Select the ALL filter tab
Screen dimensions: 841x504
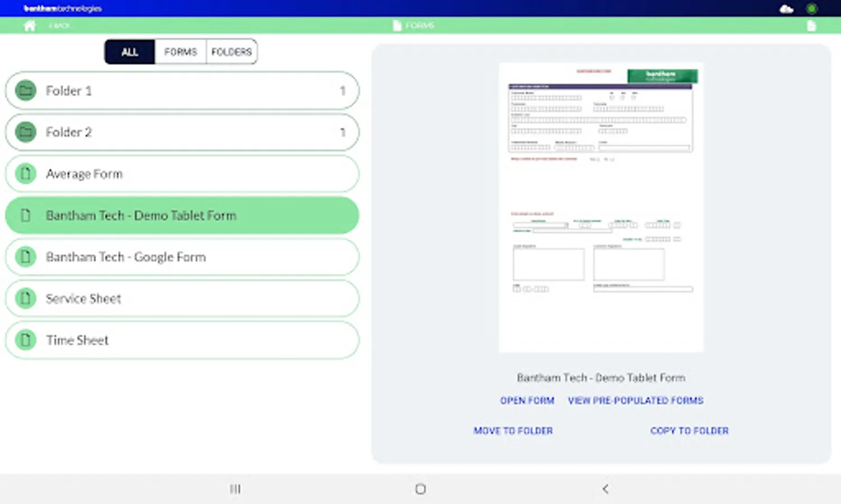coord(129,52)
